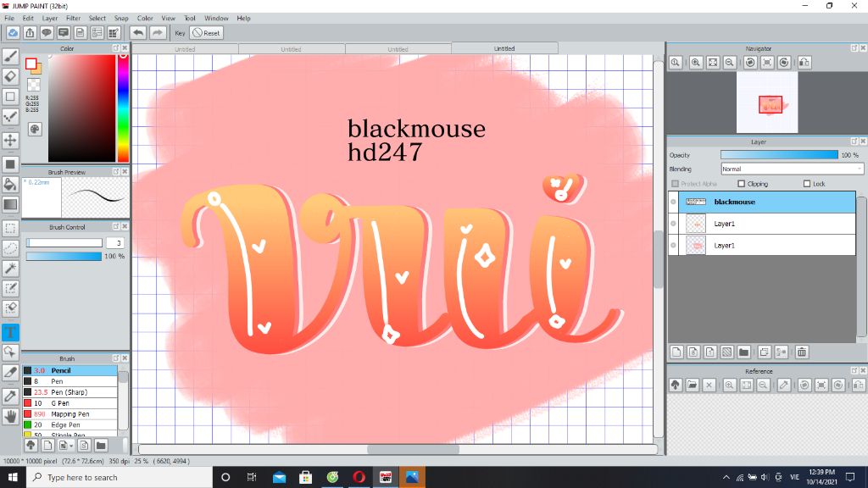This screenshot has height=488, width=868.
Task: Add halftone layer in Layer panel
Action: pos(726,352)
